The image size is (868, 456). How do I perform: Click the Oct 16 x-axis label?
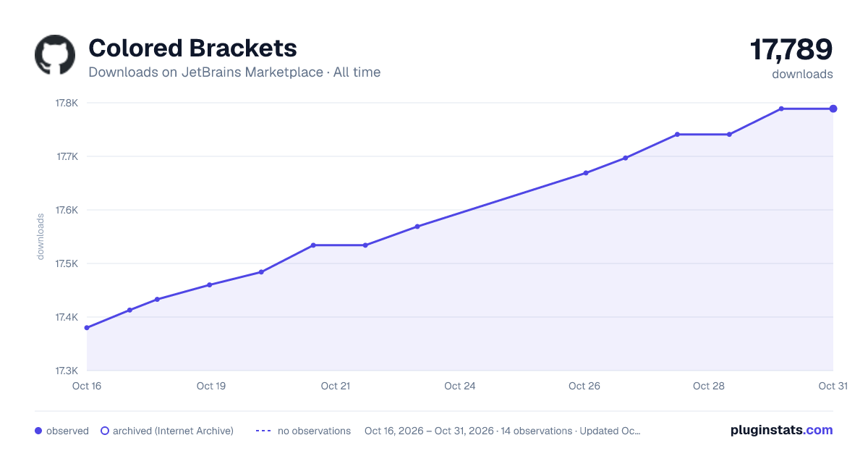point(87,386)
